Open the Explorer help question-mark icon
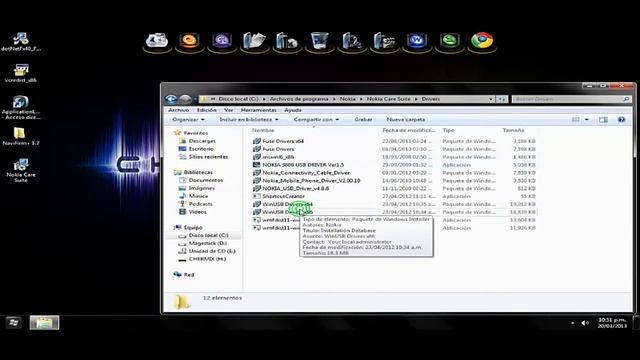Screen dimensions: 640x360 pos(621,120)
